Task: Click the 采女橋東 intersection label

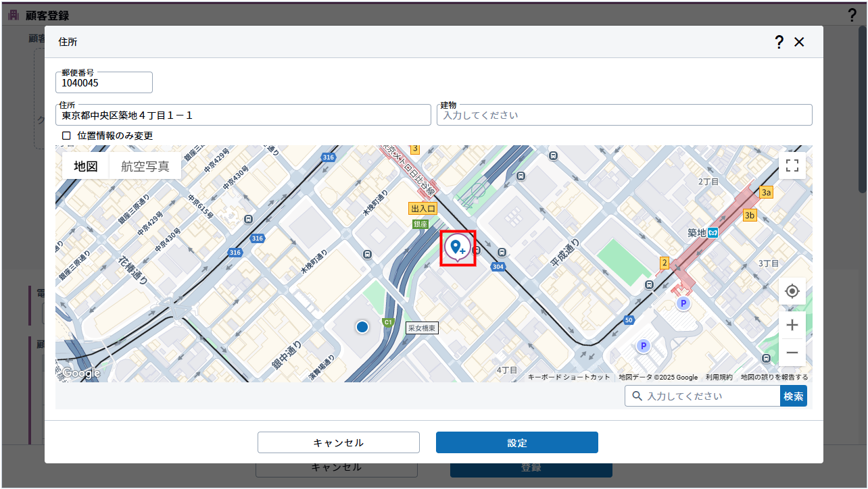Action: coord(423,328)
